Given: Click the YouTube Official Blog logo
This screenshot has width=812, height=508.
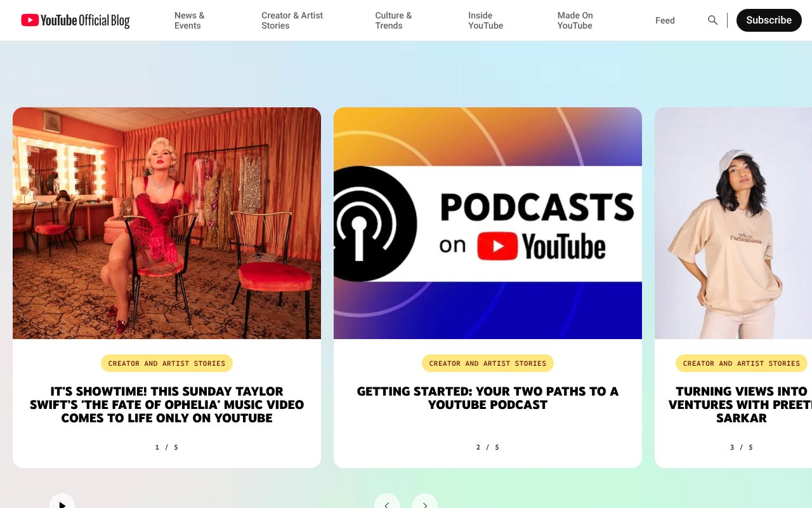Looking at the screenshot, I should pos(75,20).
